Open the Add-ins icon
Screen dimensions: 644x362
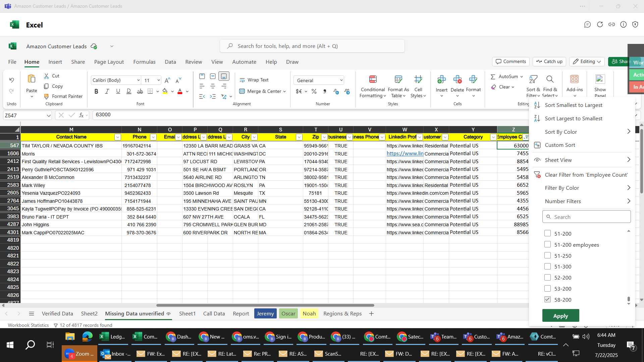[574, 79]
